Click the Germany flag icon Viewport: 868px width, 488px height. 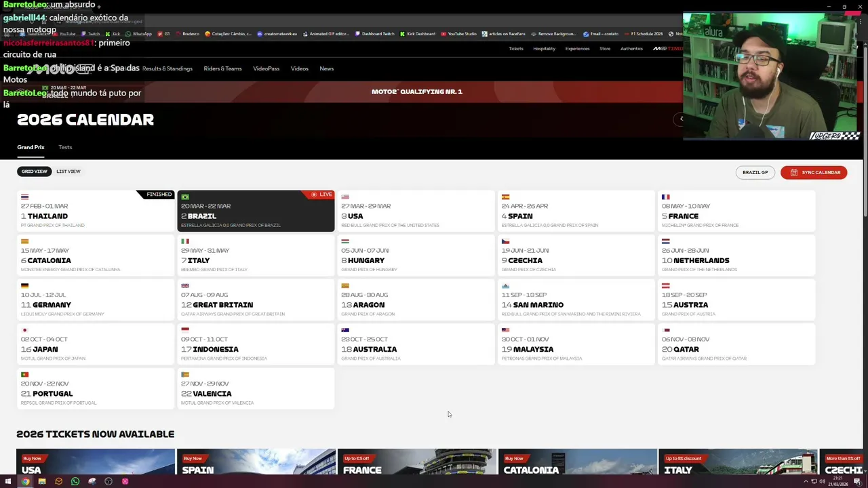click(24, 286)
